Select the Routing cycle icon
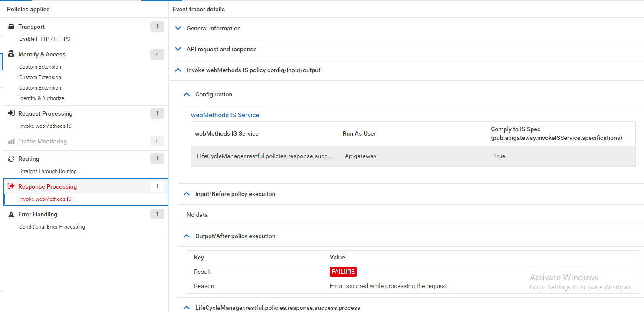644x312 pixels. click(10, 159)
